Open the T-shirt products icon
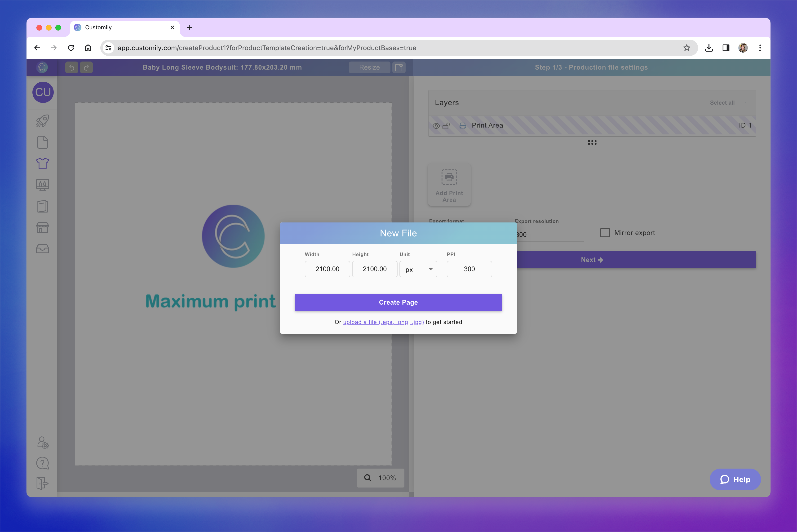 42,164
